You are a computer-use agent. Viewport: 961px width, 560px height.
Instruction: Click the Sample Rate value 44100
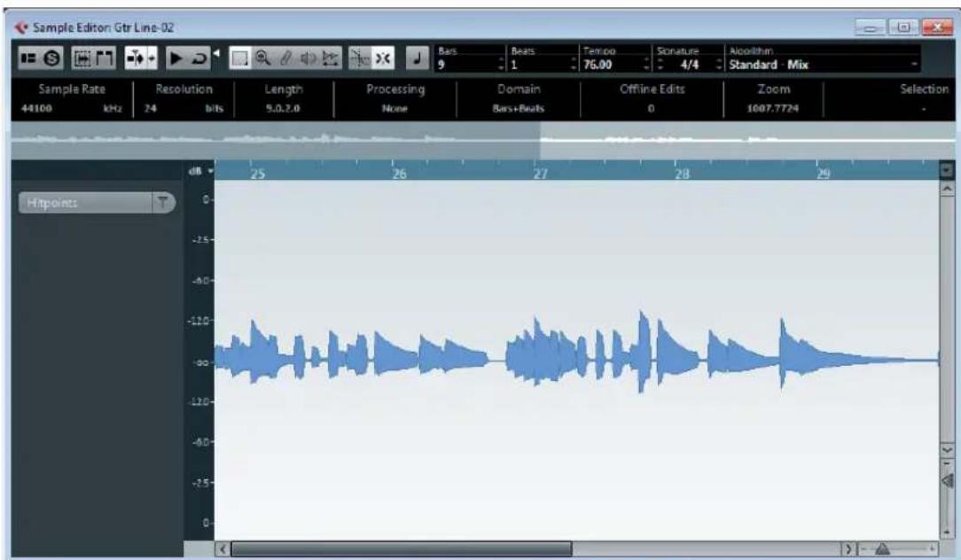click(36, 108)
